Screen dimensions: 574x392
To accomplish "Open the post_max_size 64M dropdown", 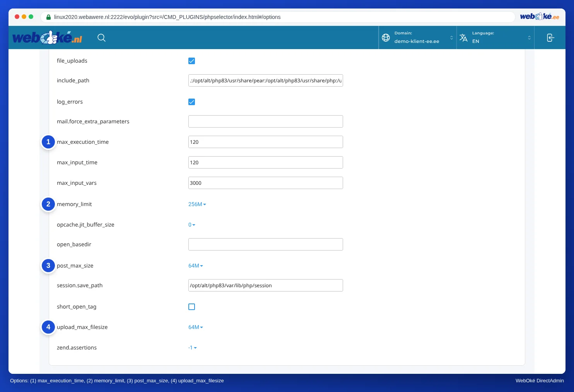I will 196,266.
